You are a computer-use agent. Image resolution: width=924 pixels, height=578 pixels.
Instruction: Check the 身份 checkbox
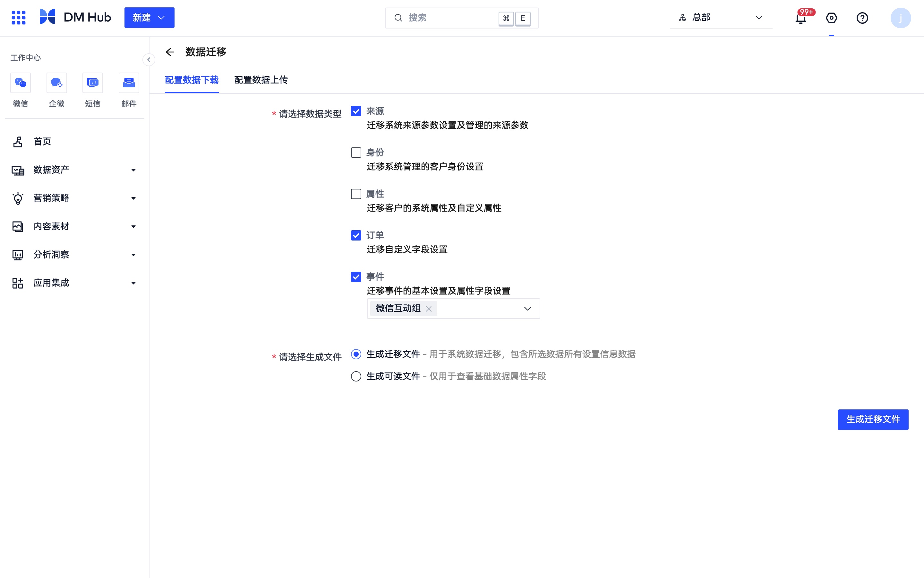click(356, 153)
